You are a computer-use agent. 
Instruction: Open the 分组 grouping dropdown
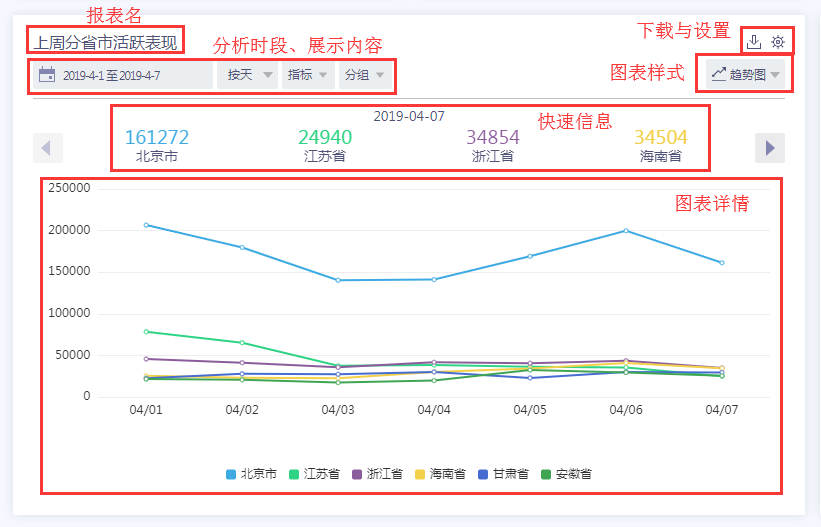pyautogui.click(x=364, y=75)
